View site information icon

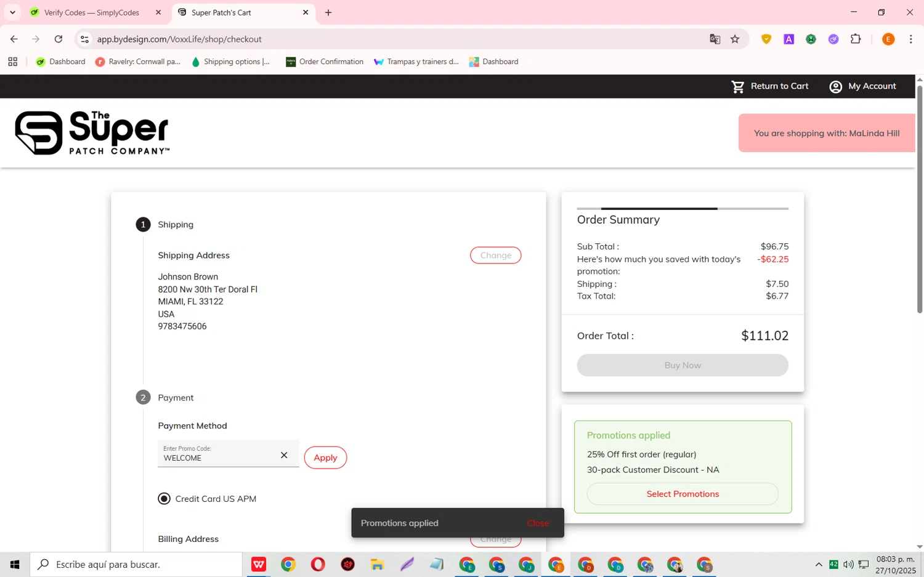click(85, 39)
